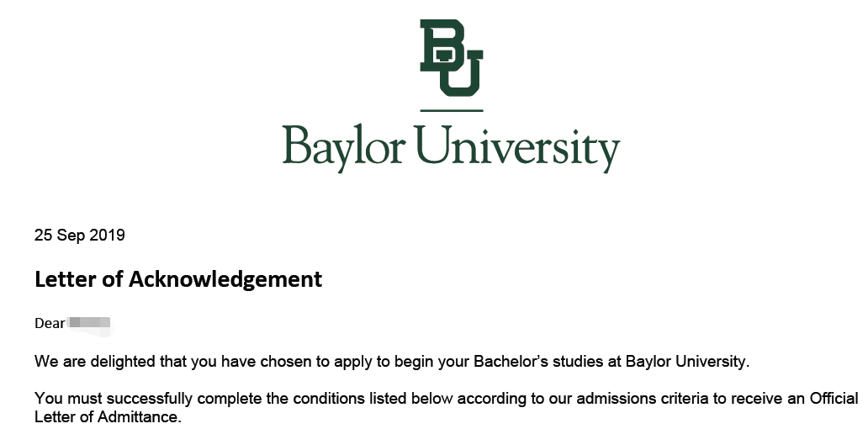Click the blurred recipient name after Dear

(x=89, y=323)
